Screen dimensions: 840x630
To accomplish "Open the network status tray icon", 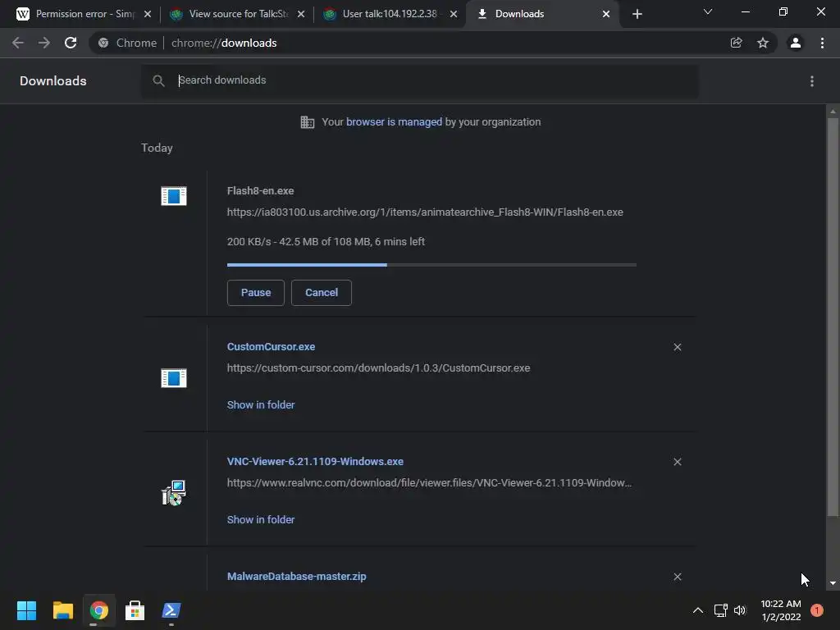I will 720,610.
